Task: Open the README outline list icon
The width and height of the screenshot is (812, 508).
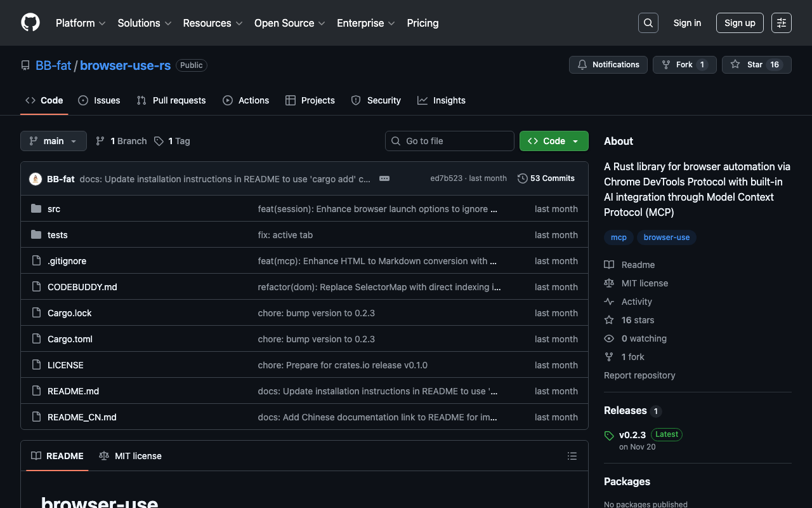Action: point(572,456)
